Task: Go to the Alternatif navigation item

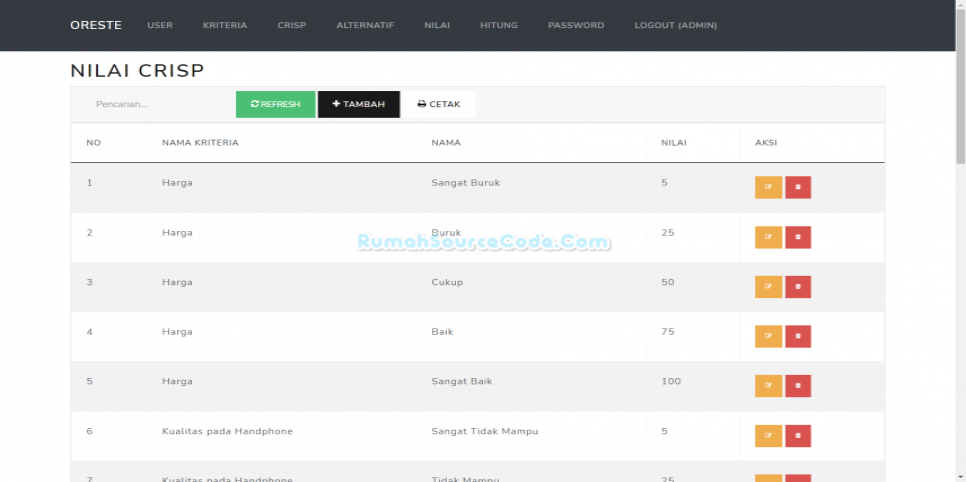Action: 365,25
